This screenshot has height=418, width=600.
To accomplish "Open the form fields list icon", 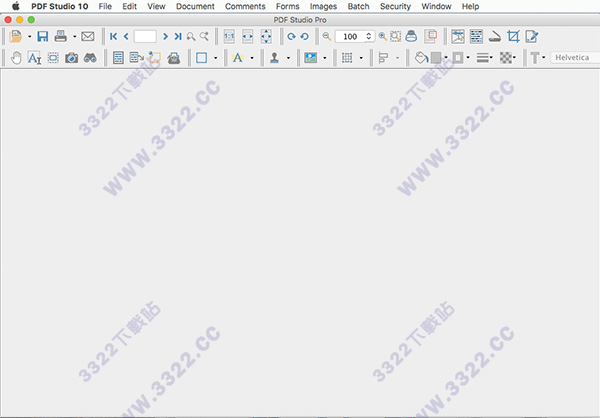I will pos(476,36).
